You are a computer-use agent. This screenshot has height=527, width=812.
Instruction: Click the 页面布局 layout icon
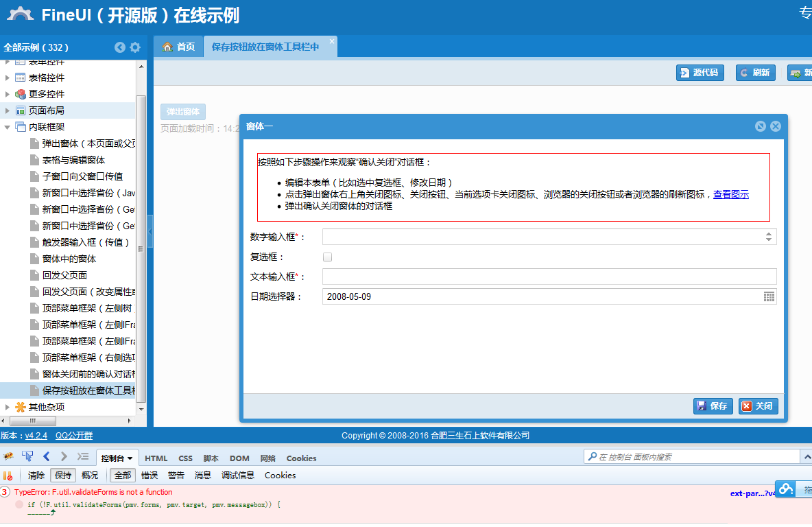[20, 110]
